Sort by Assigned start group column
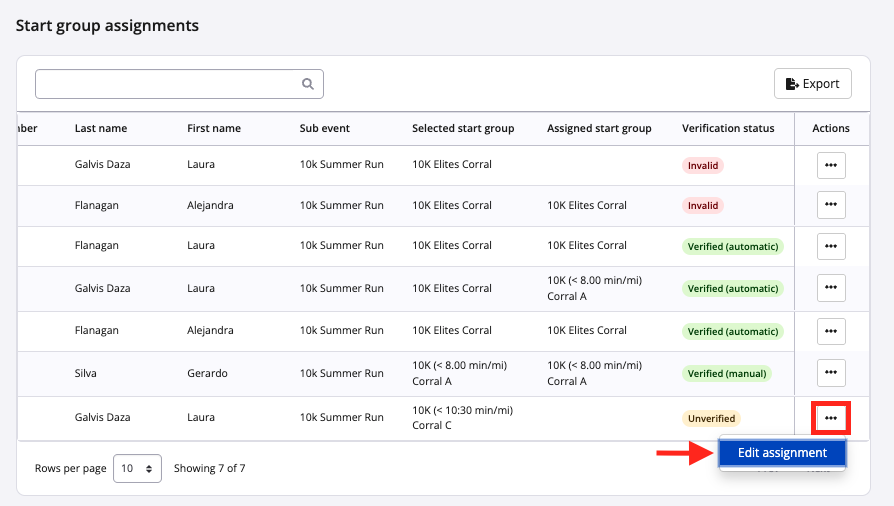The width and height of the screenshot is (894, 506). 599,128
